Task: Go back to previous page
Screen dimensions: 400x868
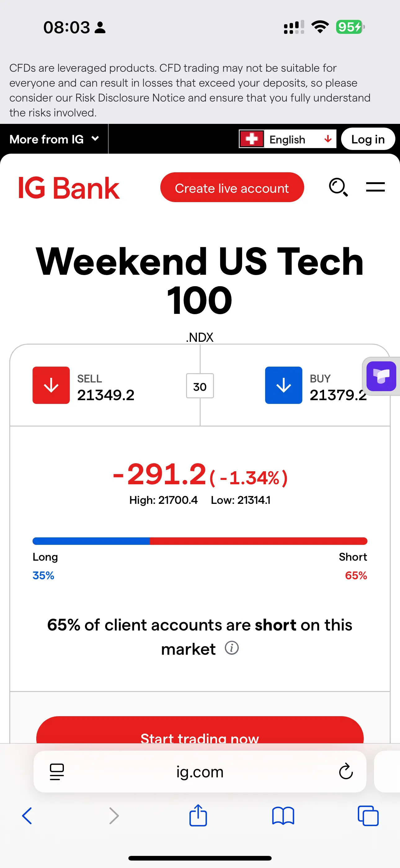Action: click(x=27, y=816)
